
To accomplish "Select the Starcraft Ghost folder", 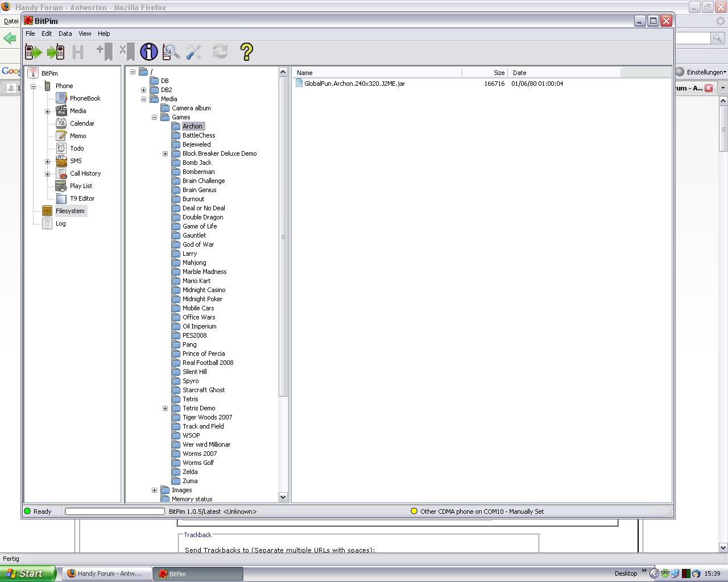I will (204, 390).
